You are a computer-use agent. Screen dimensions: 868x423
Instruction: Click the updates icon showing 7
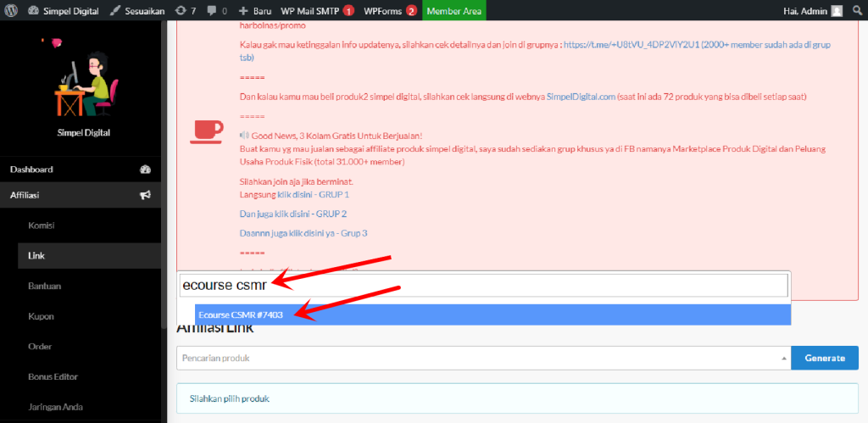[185, 10]
